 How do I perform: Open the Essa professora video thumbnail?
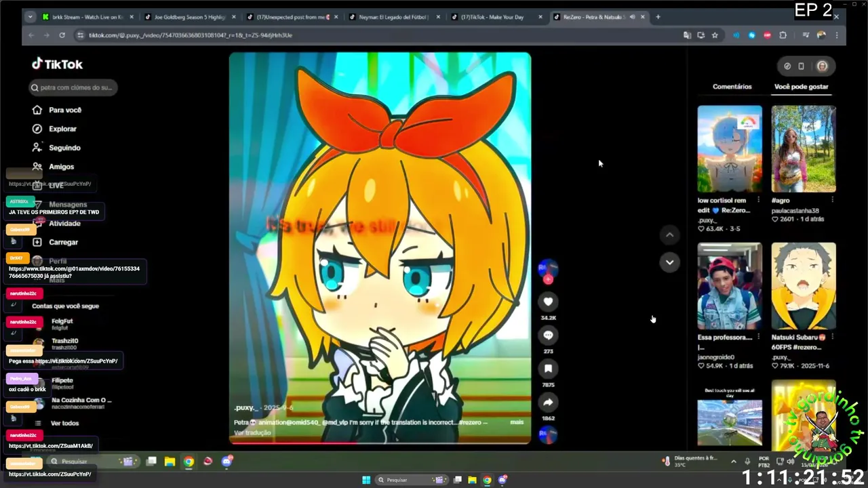tap(730, 286)
